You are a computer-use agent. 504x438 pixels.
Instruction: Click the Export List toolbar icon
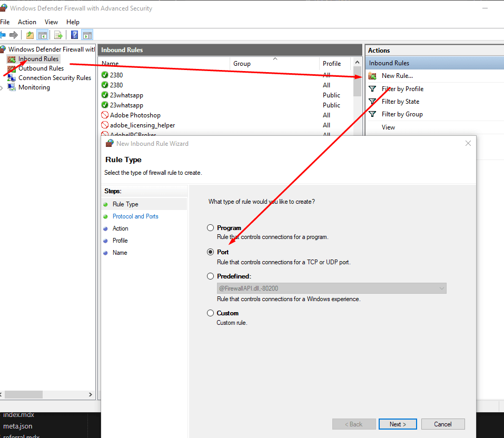point(58,35)
